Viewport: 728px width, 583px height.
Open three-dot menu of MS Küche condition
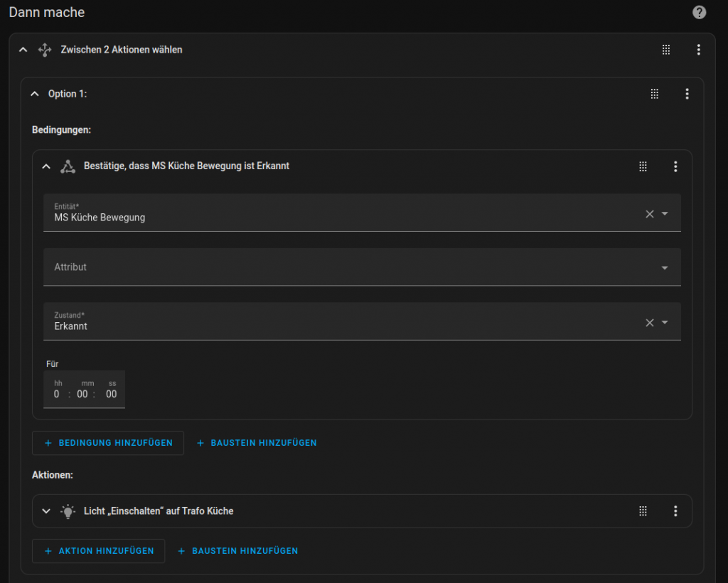[x=675, y=166]
